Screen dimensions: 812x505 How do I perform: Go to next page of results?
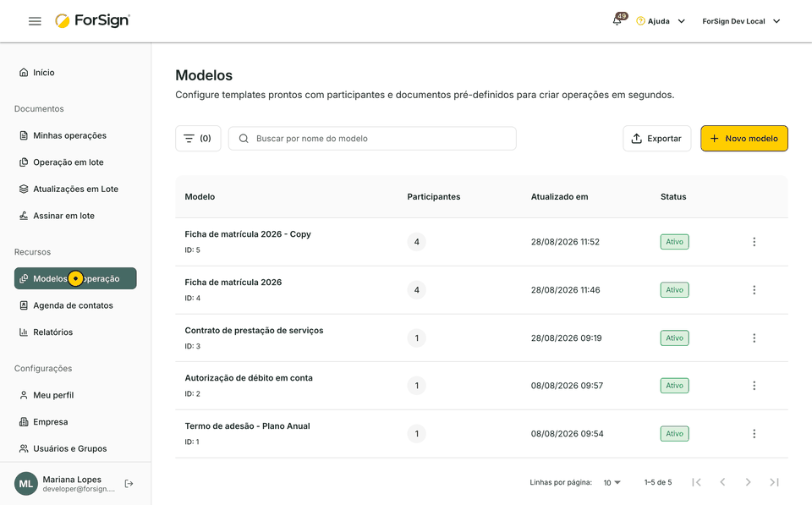click(x=748, y=482)
